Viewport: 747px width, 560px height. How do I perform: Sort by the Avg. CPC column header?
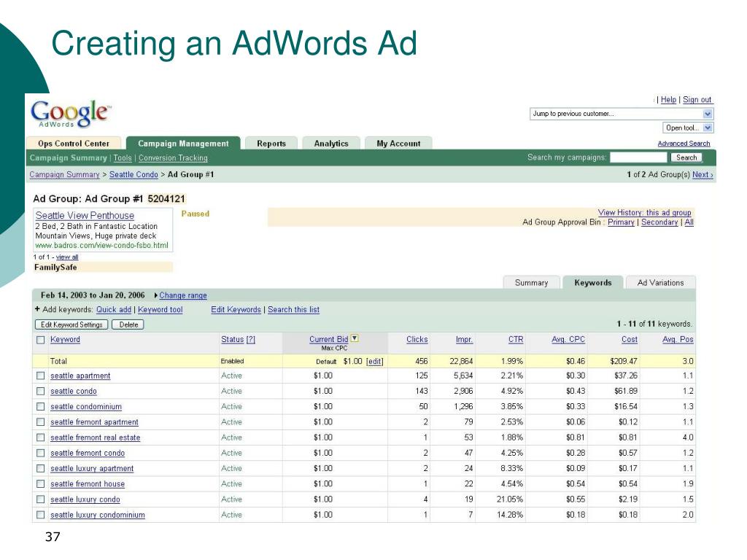568,339
